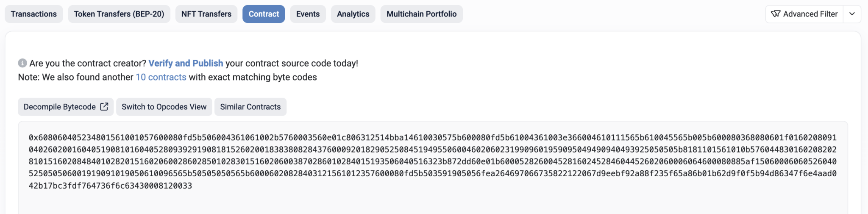Click the Advanced Filter button label
Viewport: 868px width, 214px height.
(x=810, y=14)
